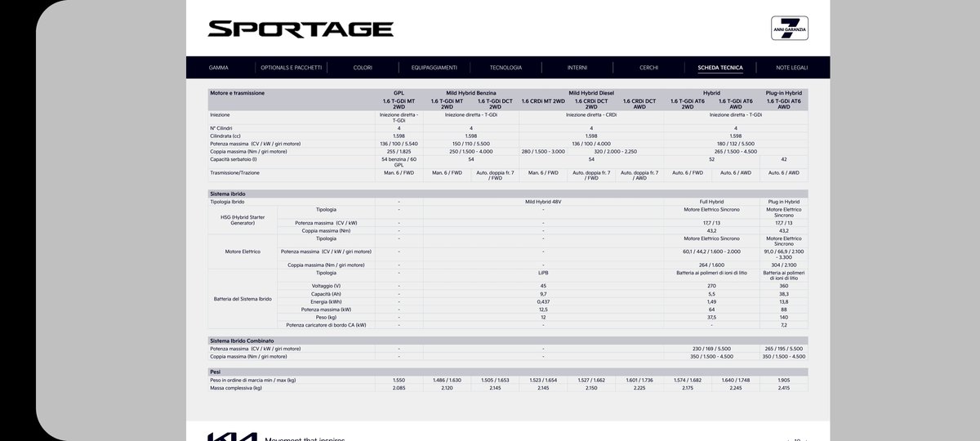
Task: Click the 'Voltaggio (V)' row label
Action: [326, 286]
